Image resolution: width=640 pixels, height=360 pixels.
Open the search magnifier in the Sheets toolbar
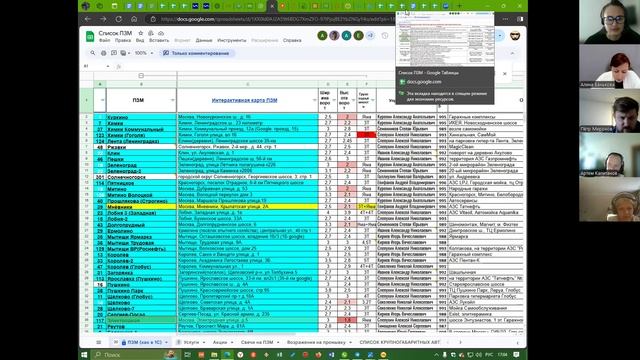click(93, 53)
